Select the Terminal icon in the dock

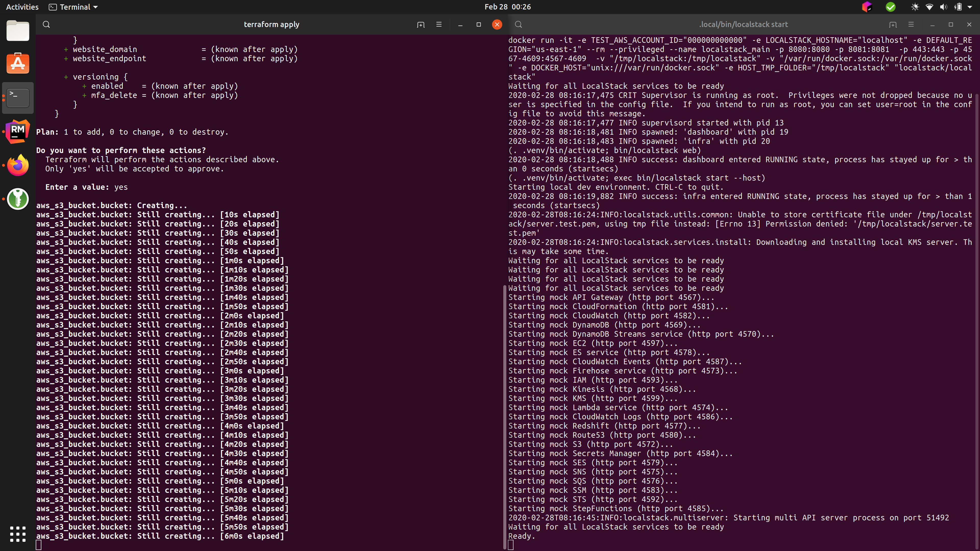tap(18, 97)
